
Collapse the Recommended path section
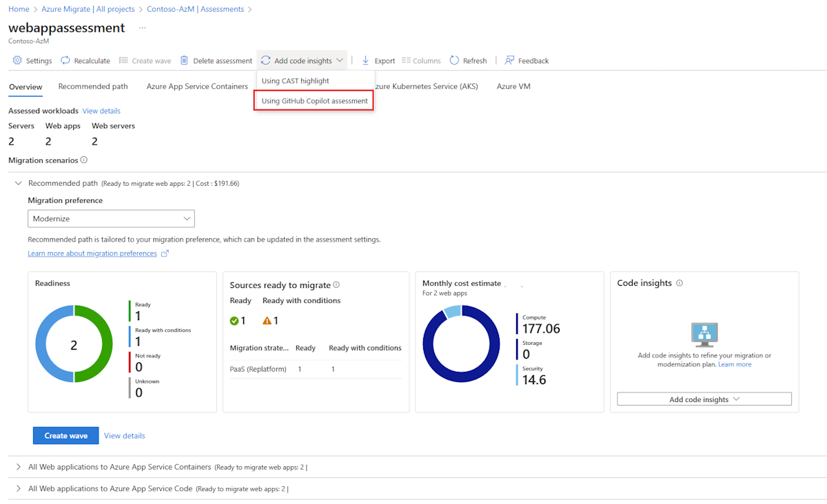(x=19, y=183)
